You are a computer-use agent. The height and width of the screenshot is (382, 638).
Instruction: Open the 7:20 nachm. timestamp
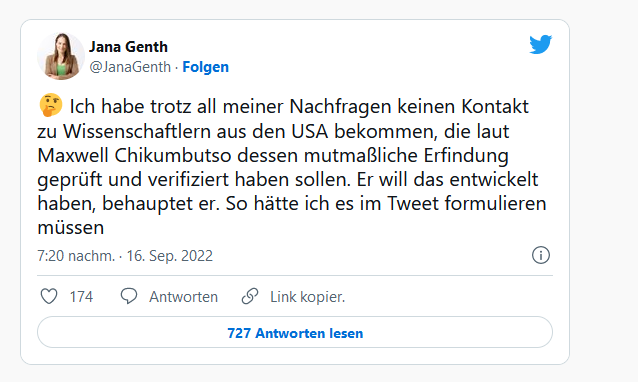(x=76, y=256)
